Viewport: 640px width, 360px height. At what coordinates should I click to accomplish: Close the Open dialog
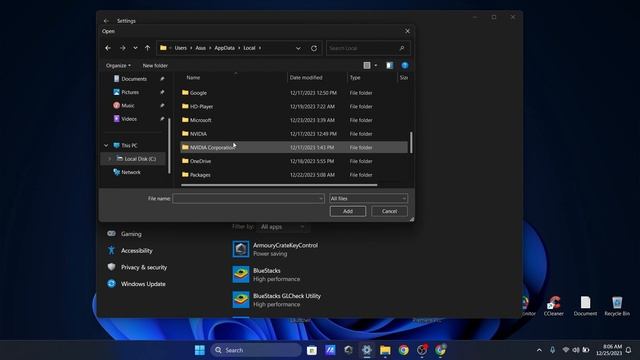tap(407, 31)
